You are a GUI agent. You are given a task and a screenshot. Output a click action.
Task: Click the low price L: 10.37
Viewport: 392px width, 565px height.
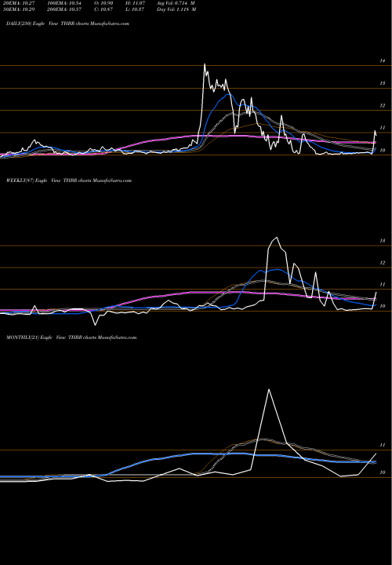point(135,9)
